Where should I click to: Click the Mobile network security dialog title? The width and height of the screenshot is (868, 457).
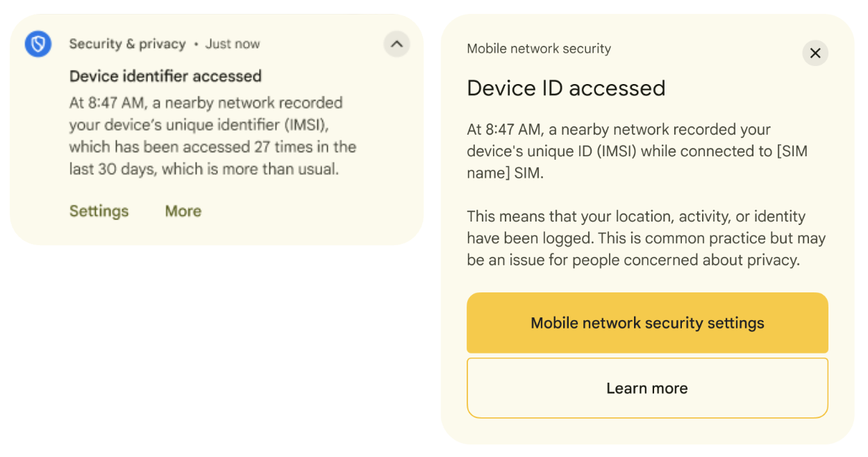pos(538,49)
